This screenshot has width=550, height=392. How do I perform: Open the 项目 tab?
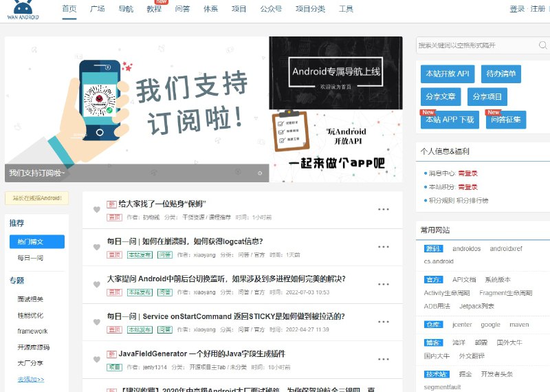pyautogui.click(x=239, y=9)
